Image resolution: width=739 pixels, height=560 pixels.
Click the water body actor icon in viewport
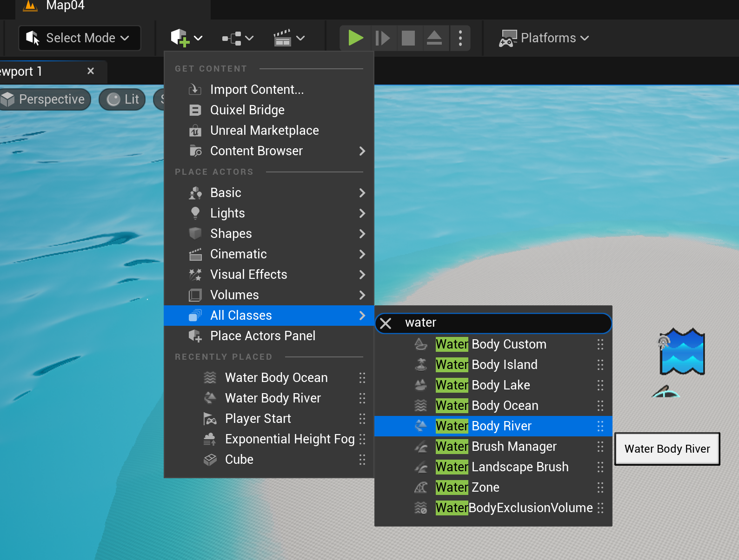[x=682, y=352]
